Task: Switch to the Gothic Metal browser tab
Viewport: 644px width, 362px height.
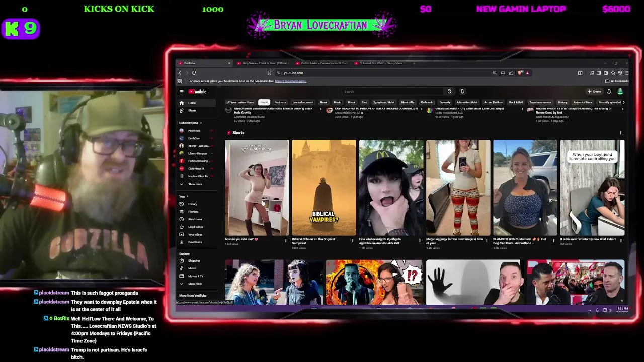Action: pos(322,63)
